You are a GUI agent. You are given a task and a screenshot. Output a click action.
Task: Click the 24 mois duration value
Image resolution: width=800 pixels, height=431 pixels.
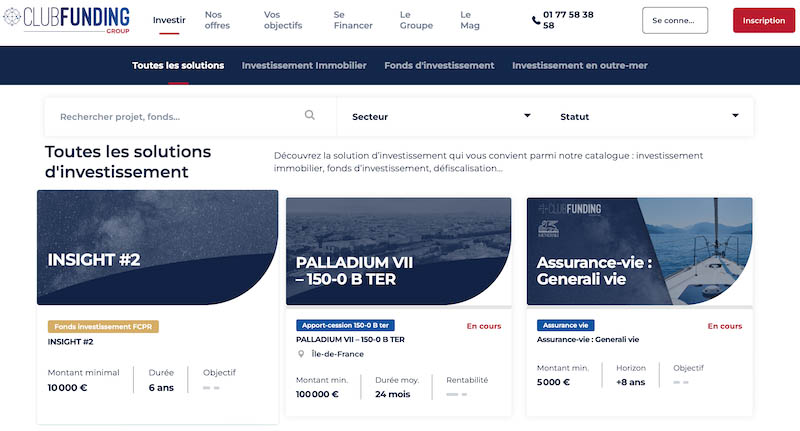click(x=392, y=394)
